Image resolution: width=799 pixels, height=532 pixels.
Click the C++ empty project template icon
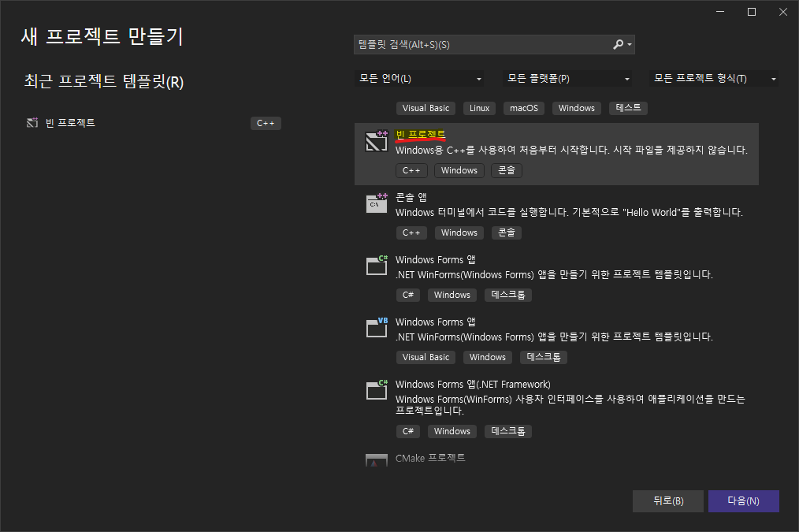[x=377, y=141]
